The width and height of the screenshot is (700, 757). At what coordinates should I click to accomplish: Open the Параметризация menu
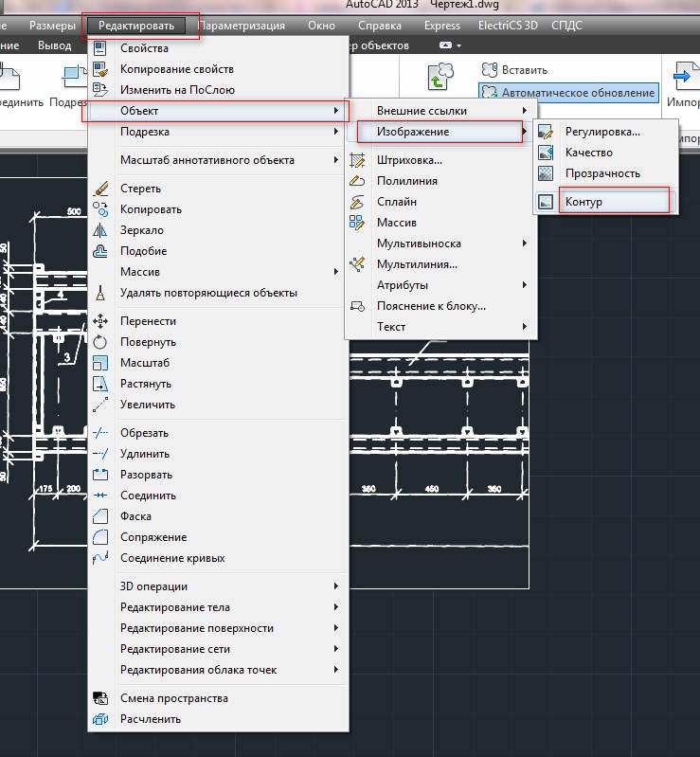coord(242,26)
